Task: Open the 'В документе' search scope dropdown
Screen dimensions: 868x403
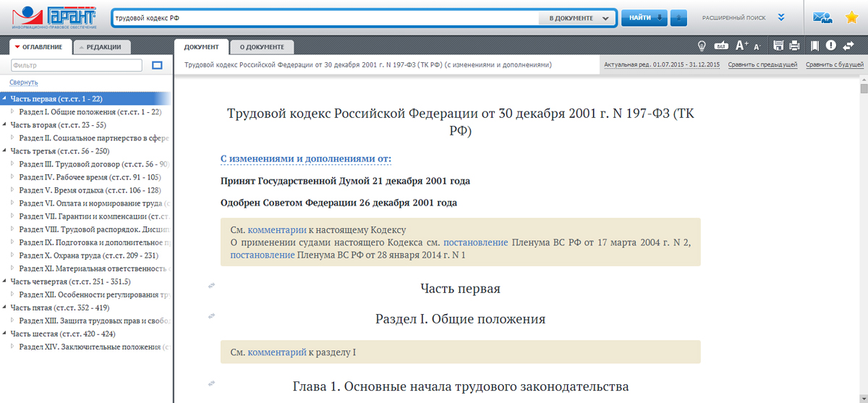Action: (576, 18)
